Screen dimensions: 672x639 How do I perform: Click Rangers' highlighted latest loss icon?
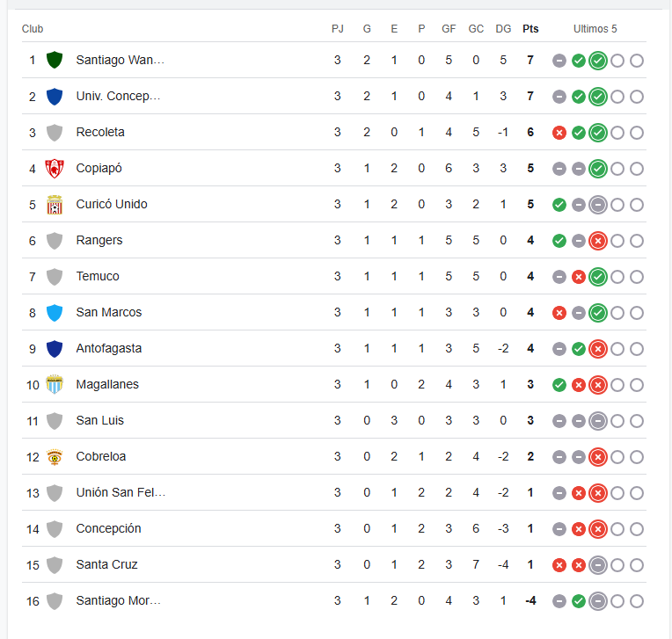pos(598,241)
